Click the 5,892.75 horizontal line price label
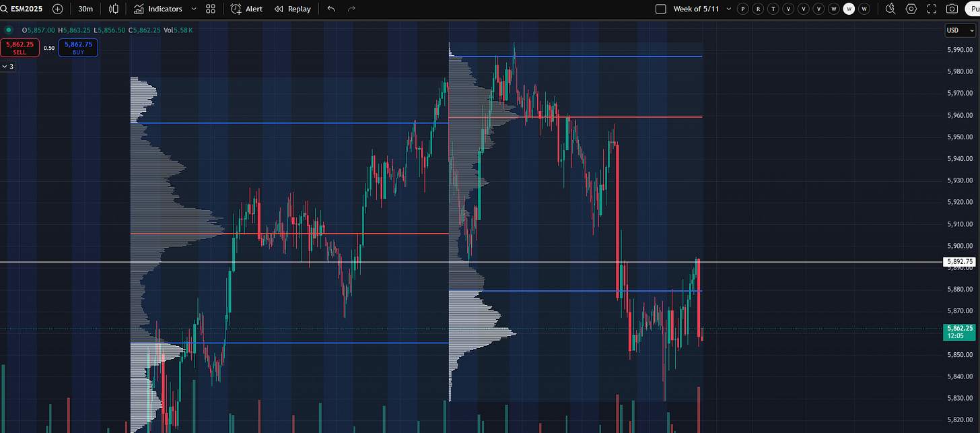Viewport: 980px width, 433px height. [960, 261]
